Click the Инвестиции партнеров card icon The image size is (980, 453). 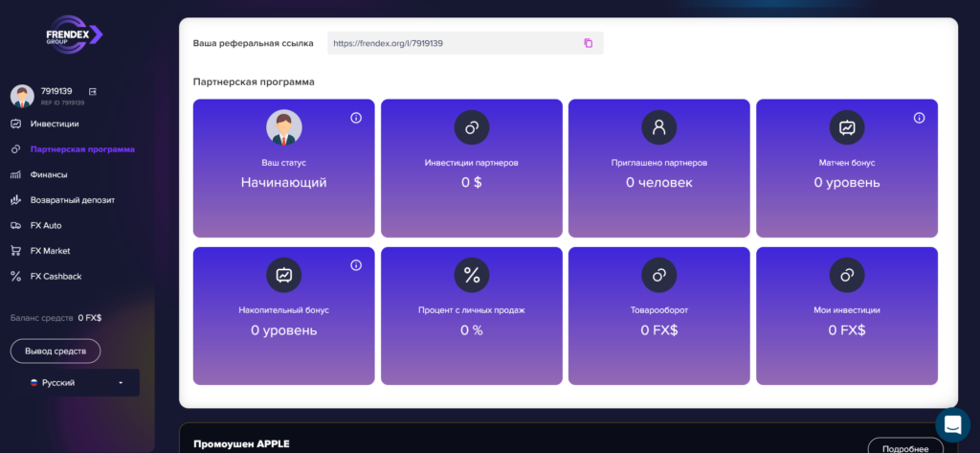click(x=472, y=127)
